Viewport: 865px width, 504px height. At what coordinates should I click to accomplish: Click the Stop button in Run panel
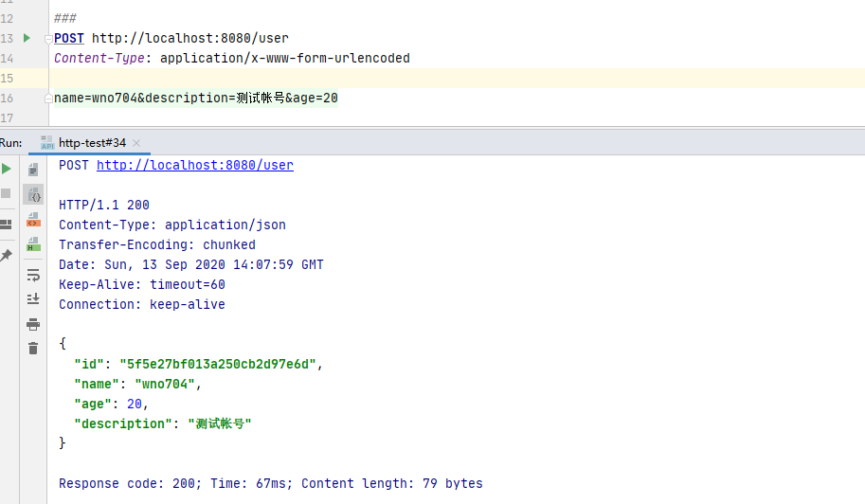7,193
